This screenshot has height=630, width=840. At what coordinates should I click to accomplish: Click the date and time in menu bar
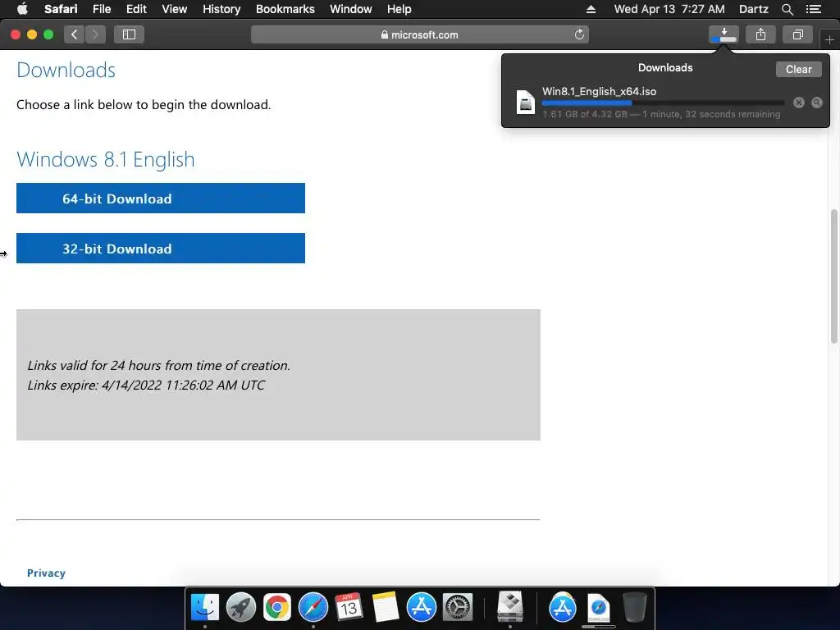tap(669, 9)
